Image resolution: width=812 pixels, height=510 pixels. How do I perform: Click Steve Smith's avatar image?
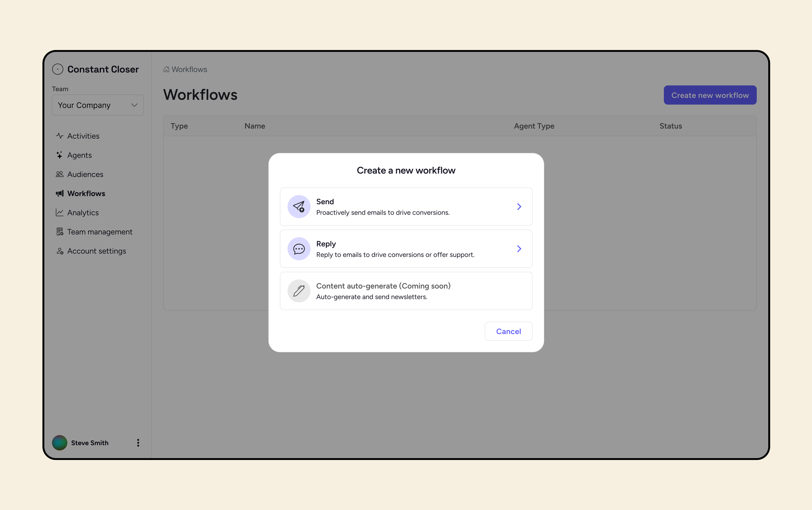coord(60,443)
